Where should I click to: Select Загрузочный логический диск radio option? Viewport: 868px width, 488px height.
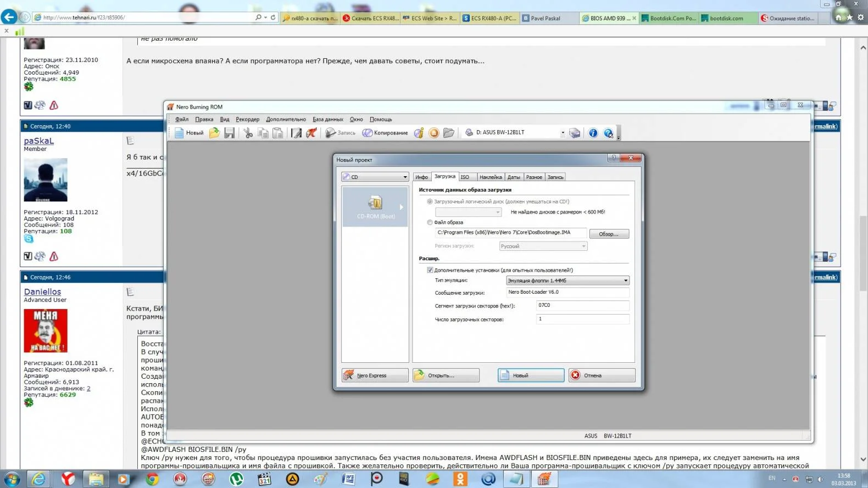[x=430, y=201]
